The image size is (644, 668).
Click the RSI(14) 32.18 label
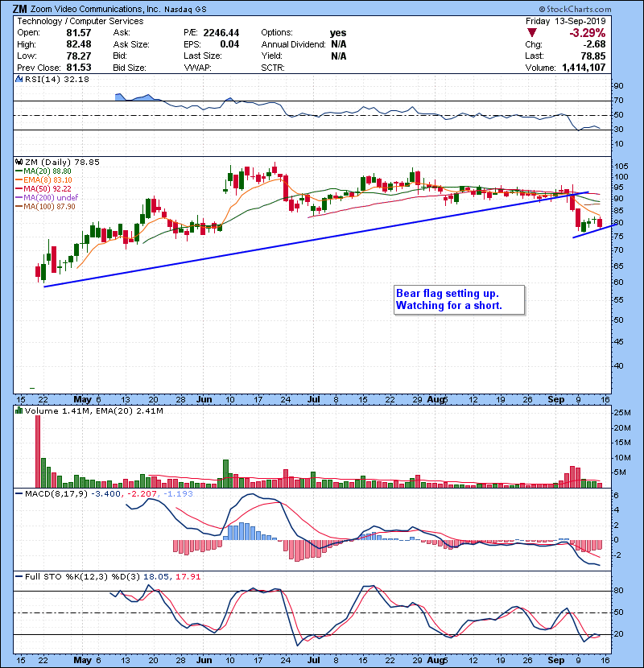point(56,79)
